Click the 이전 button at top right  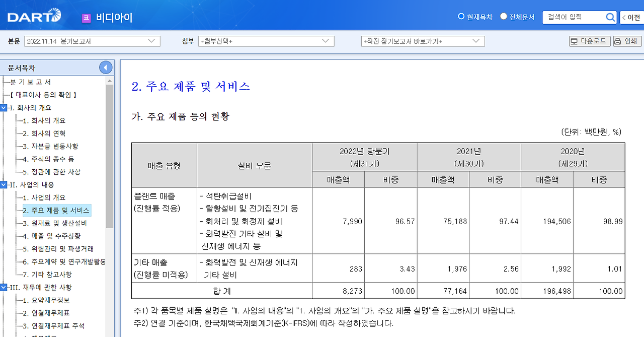tap(632, 17)
